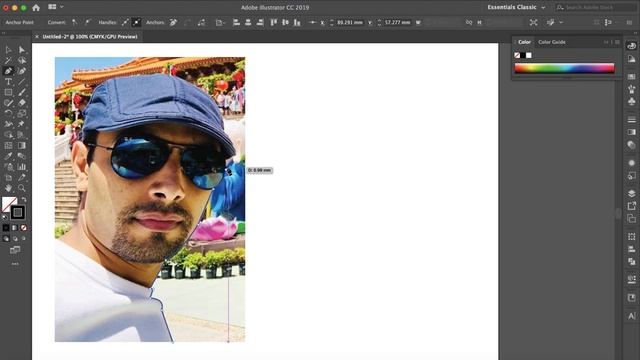
Task: Set fill mode to Color
Action: coord(6,228)
